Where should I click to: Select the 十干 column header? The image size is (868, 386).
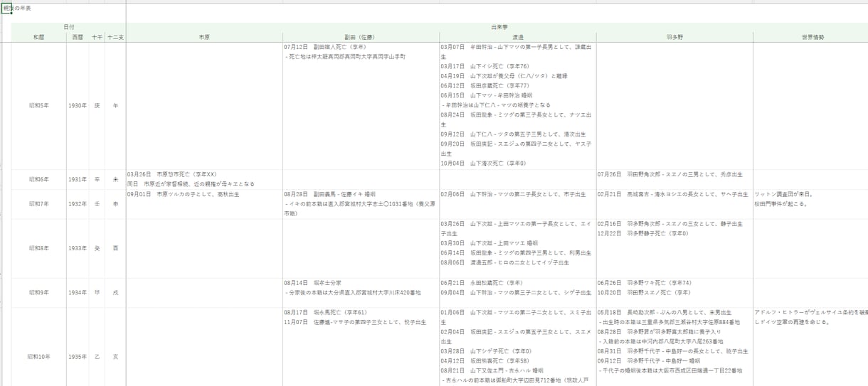pyautogui.click(x=97, y=37)
